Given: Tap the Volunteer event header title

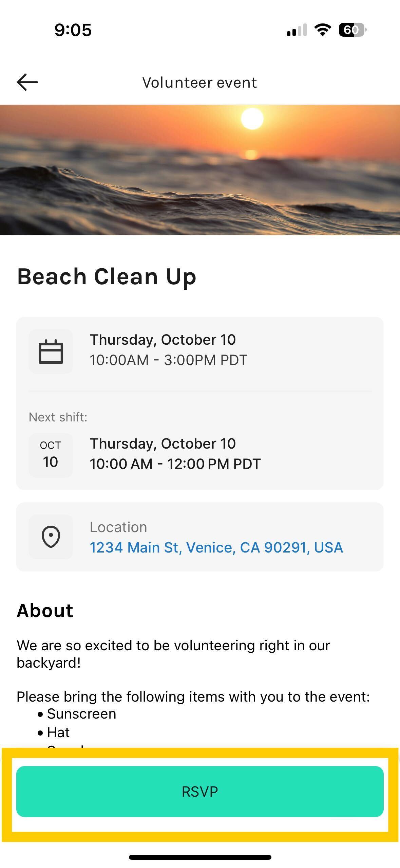Looking at the screenshot, I should coord(199,83).
